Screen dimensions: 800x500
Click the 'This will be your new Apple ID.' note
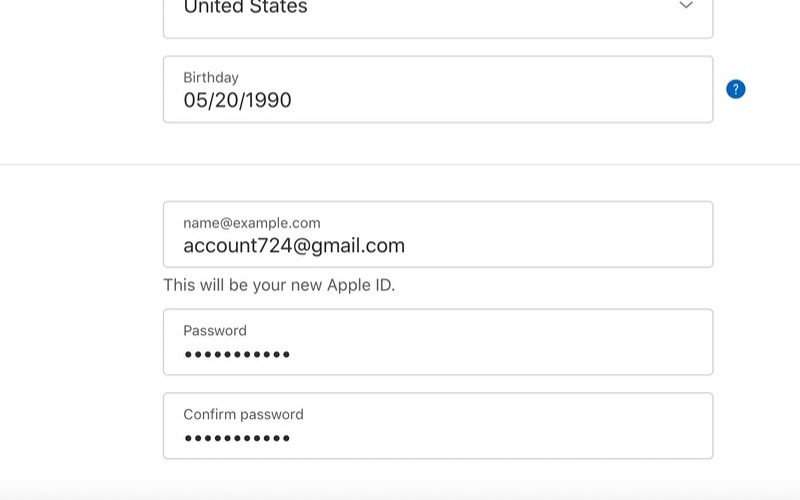[279, 285]
